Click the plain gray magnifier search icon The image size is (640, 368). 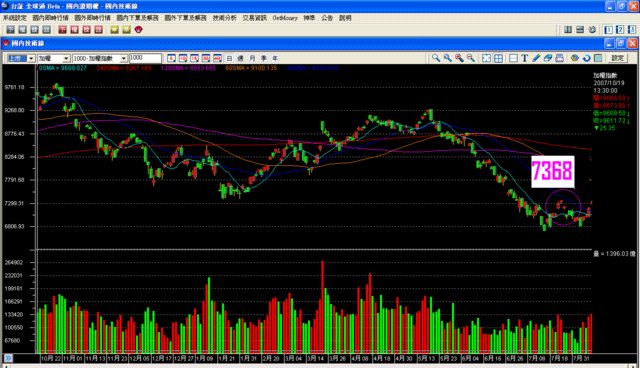[x=436, y=58]
